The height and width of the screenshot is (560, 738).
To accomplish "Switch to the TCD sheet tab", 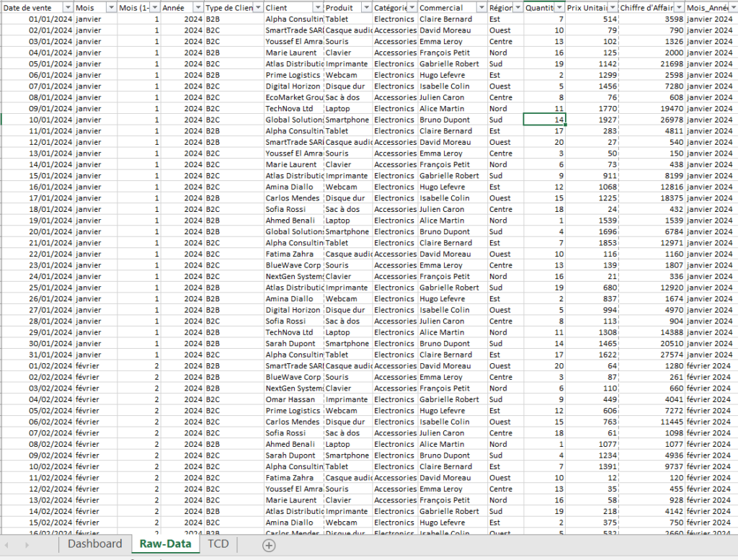I will 218,544.
